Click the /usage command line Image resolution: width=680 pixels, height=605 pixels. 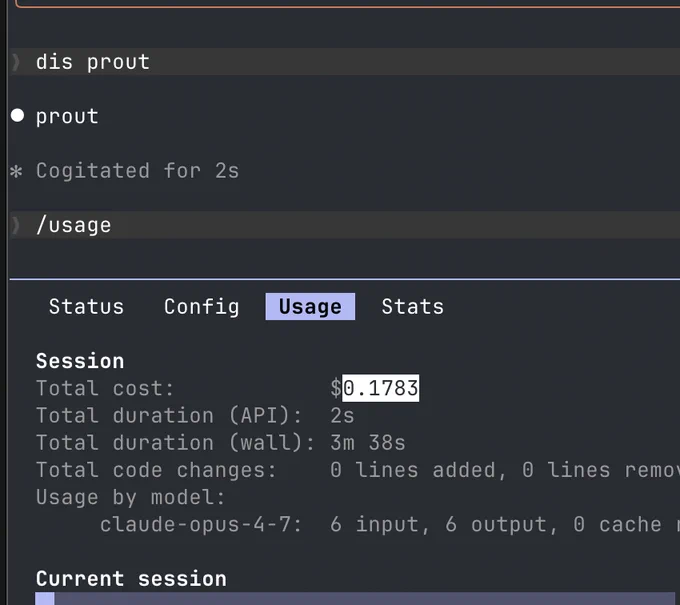345,225
